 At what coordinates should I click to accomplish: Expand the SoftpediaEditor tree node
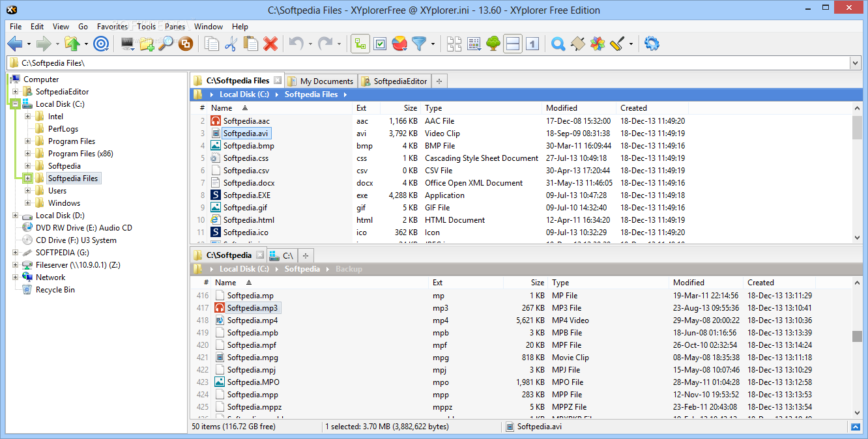(x=15, y=92)
